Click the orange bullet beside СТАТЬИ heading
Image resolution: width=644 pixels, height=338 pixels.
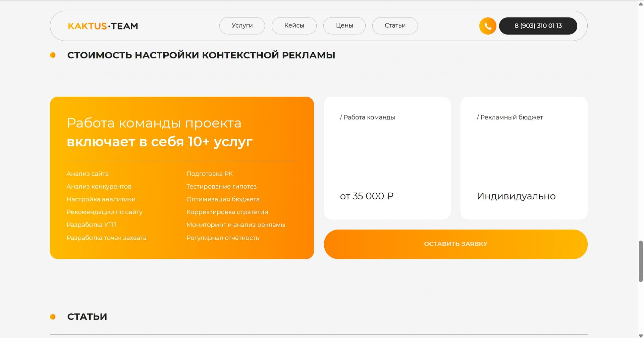53,316
